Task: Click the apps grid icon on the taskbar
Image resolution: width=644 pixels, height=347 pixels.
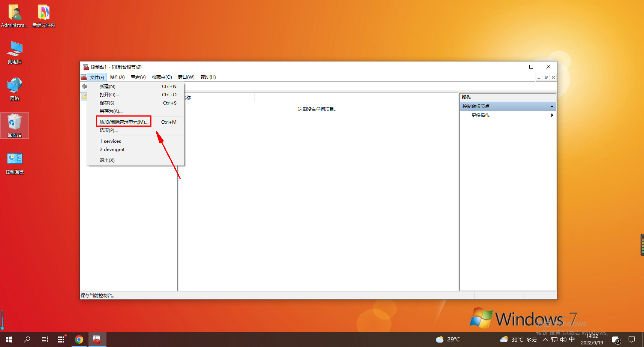Action: pos(61,340)
